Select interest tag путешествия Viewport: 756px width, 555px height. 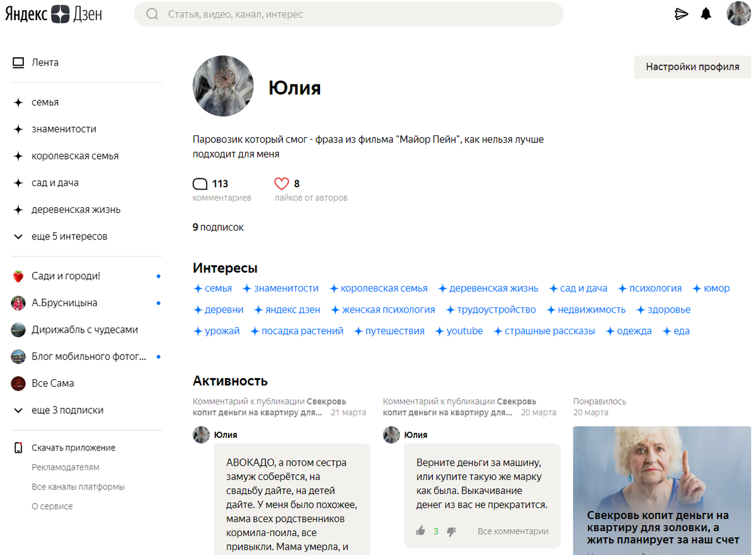(389, 331)
